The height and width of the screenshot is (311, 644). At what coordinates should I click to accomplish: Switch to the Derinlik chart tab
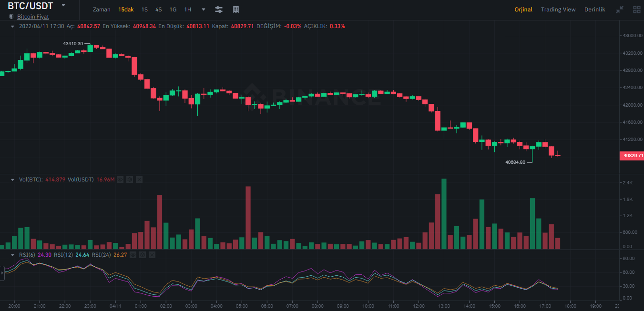[594, 10]
